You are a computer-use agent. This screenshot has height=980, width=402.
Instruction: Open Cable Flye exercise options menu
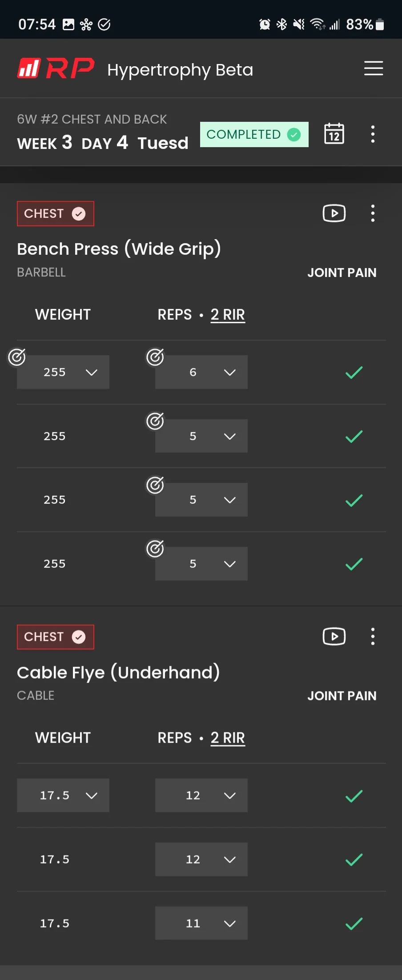click(373, 637)
